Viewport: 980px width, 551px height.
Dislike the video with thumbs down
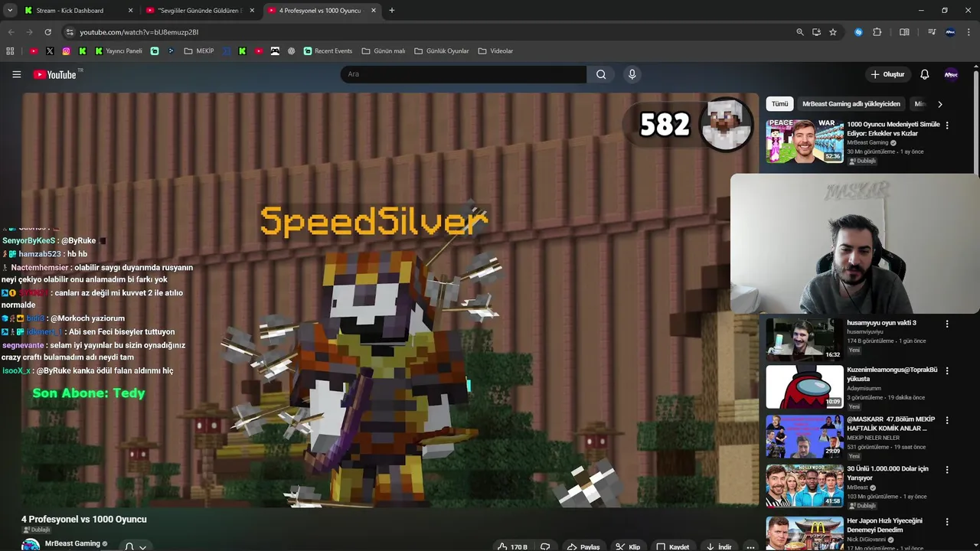pyautogui.click(x=545, y=546)
